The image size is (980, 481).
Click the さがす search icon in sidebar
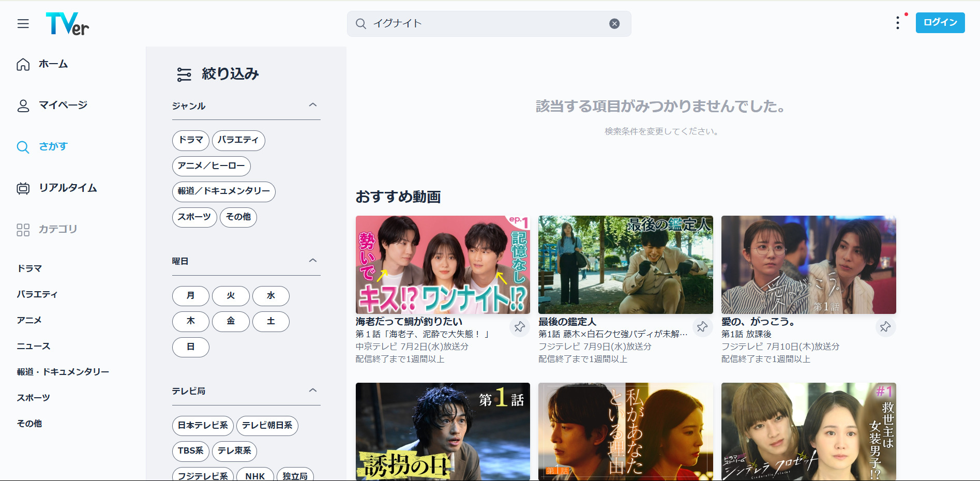point(23,147)
